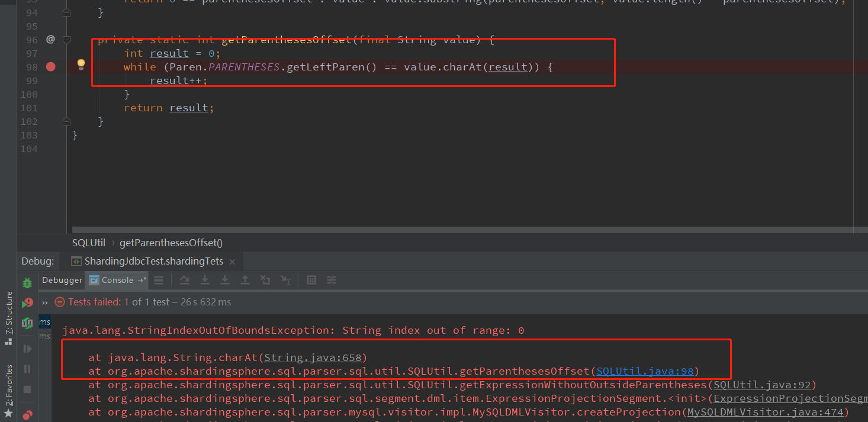Click the Step Into icon

tap(205, 280)
